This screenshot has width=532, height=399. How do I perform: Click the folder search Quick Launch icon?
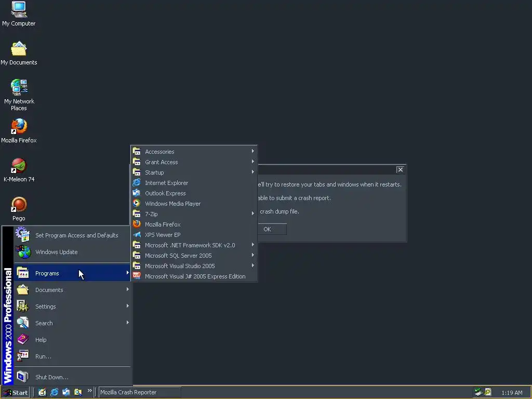78,392
